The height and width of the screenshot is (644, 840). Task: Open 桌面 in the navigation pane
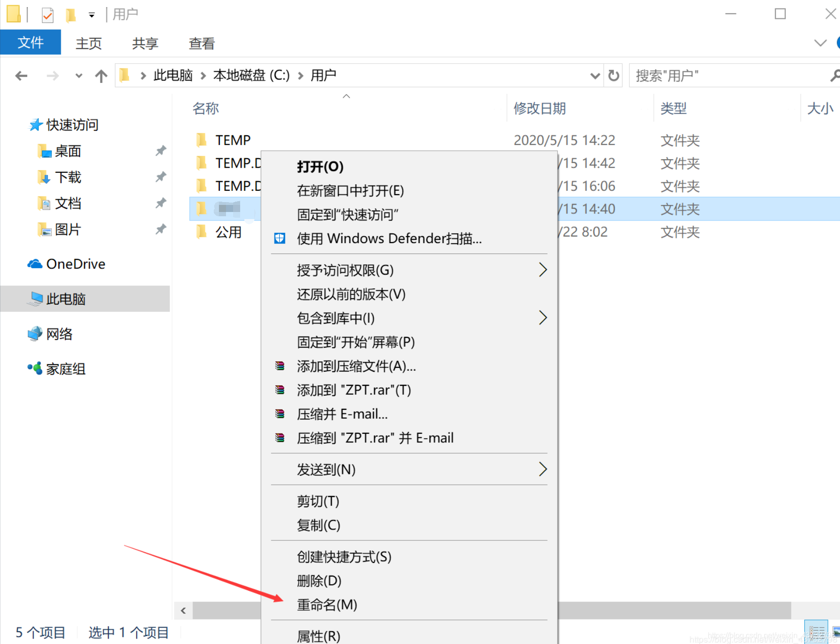click(x=59, y=151)
